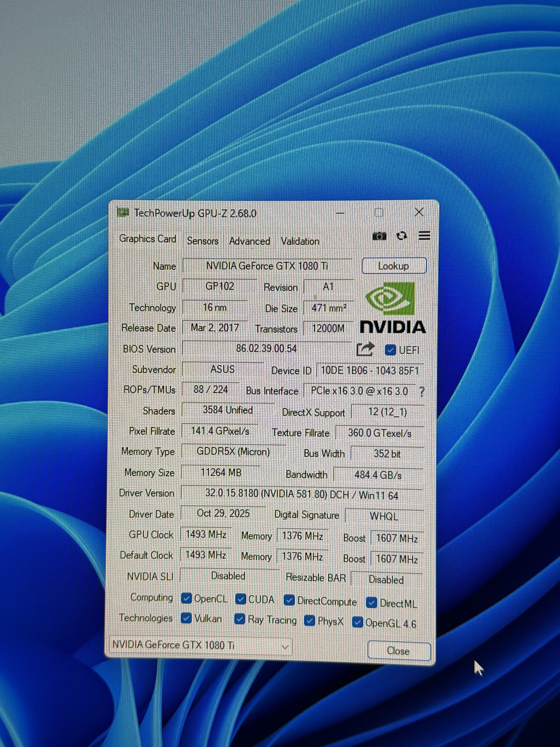
Task: Click the NVIDIA logo
Action: tap(393, 308)
